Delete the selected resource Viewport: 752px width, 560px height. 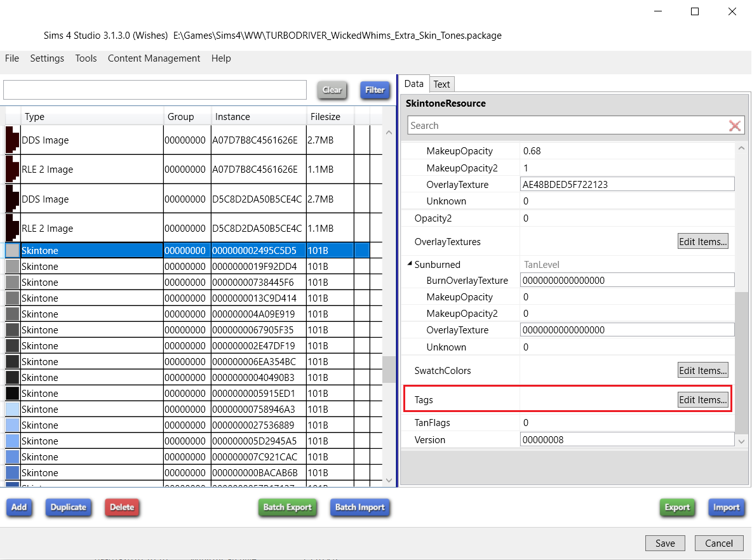pos(122,507)
